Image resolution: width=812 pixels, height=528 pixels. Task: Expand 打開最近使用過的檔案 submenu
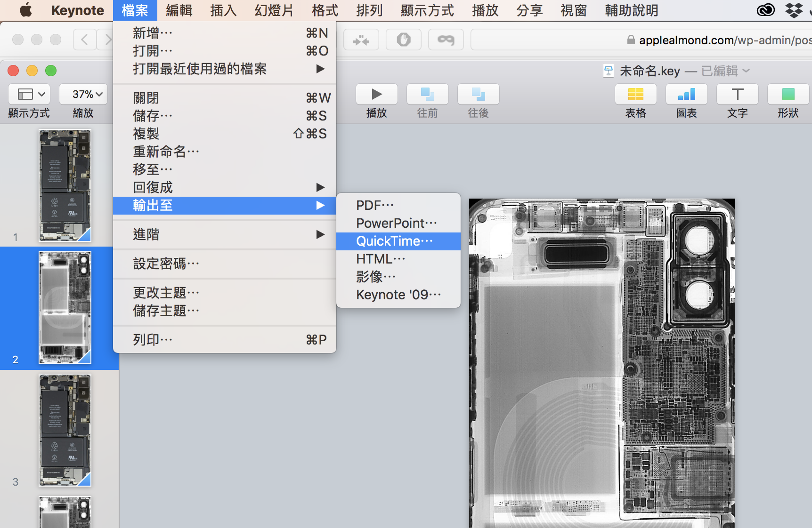[225, 69]
